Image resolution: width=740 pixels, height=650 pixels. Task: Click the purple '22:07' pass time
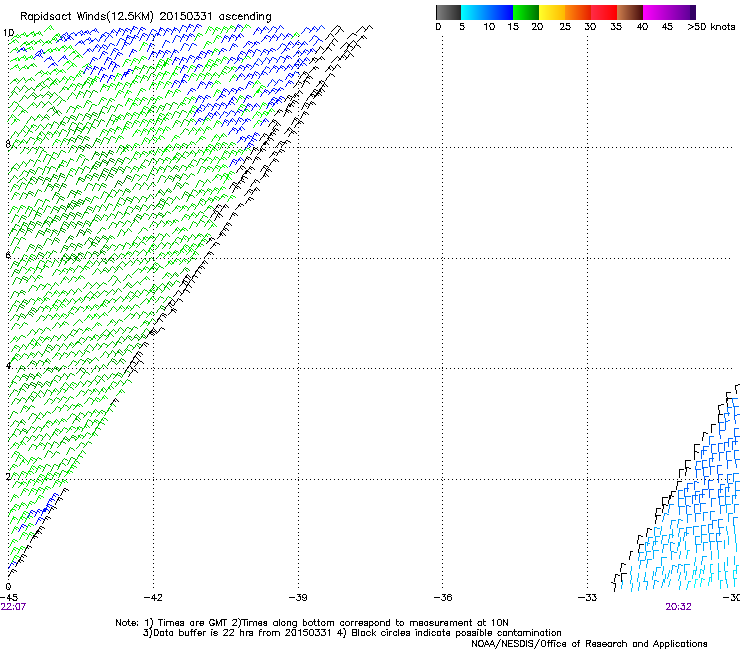13,607
